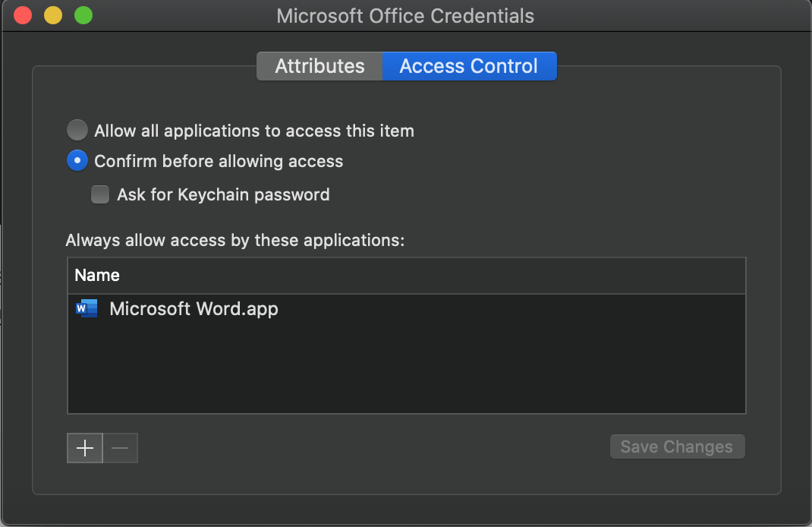Remove application with the minus button
This screenshot has width=812, height=527.
point(120,448)
